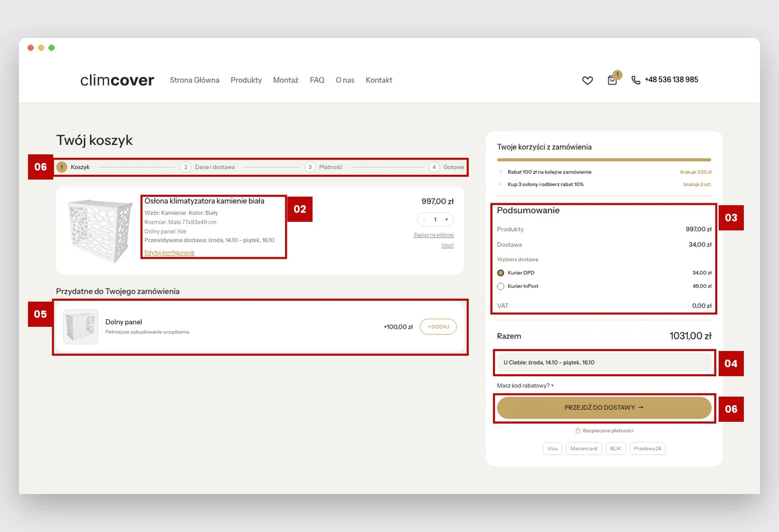Open the FAQ page
Viewport: 779px width, 532px height.
pyautogui.click(x=317, y=80)
